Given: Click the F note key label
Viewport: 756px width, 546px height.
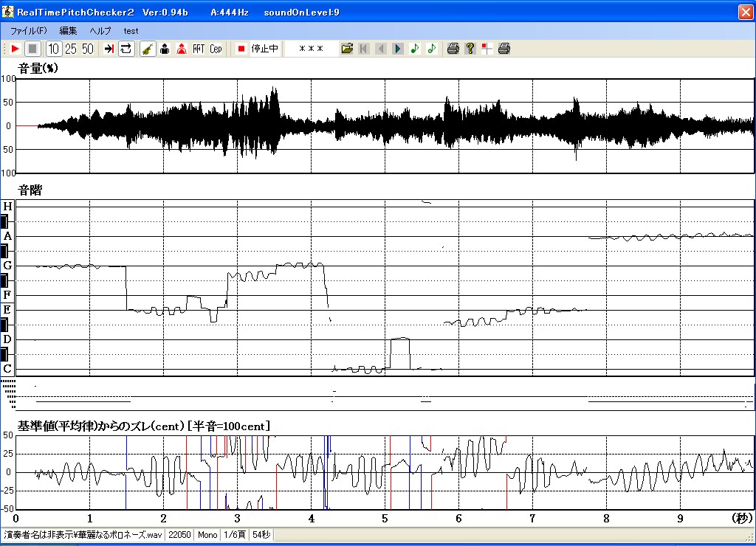Looking at the screenshot, I should click(7, 295).
